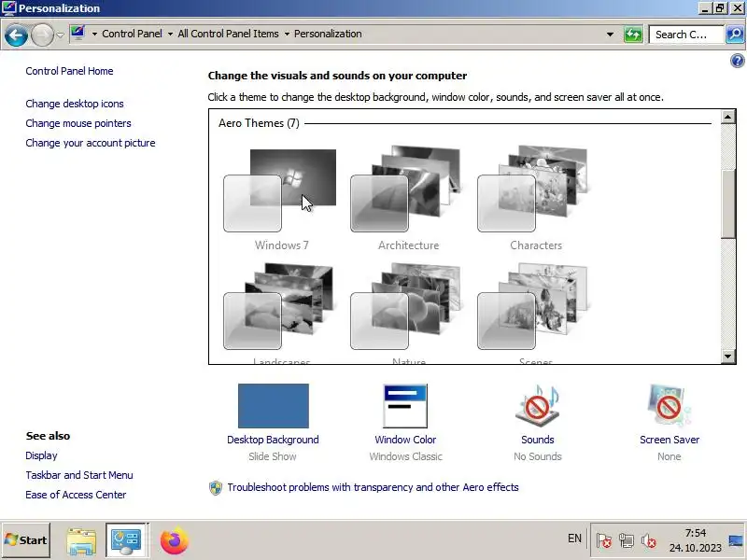The image size is (747, 560).
Task: Expand arrow after Control Panel breadcrumb
Action: click(x=170, y=34)
